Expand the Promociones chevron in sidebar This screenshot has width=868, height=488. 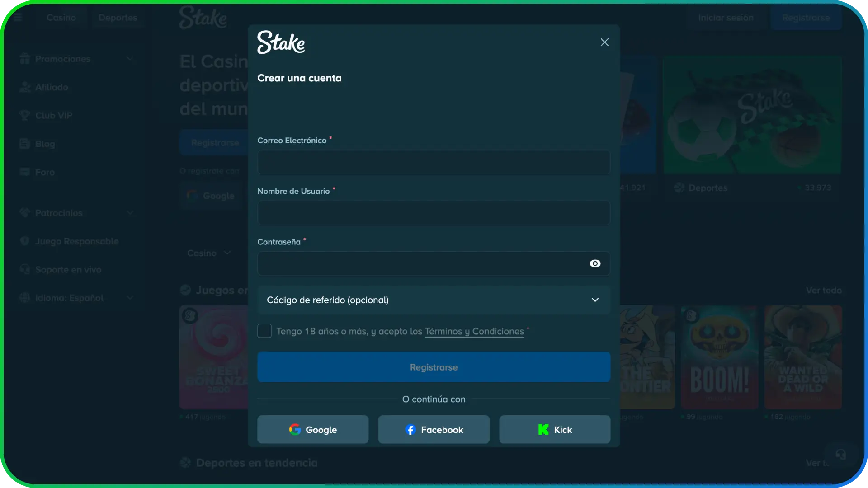[x=130, y=59]
